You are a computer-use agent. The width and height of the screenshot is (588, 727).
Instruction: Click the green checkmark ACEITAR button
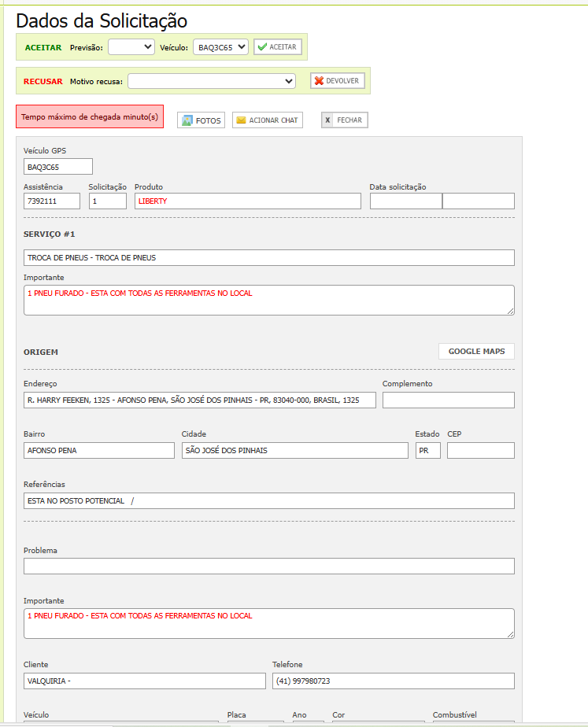pyautogui.click(x=278, y=47)
